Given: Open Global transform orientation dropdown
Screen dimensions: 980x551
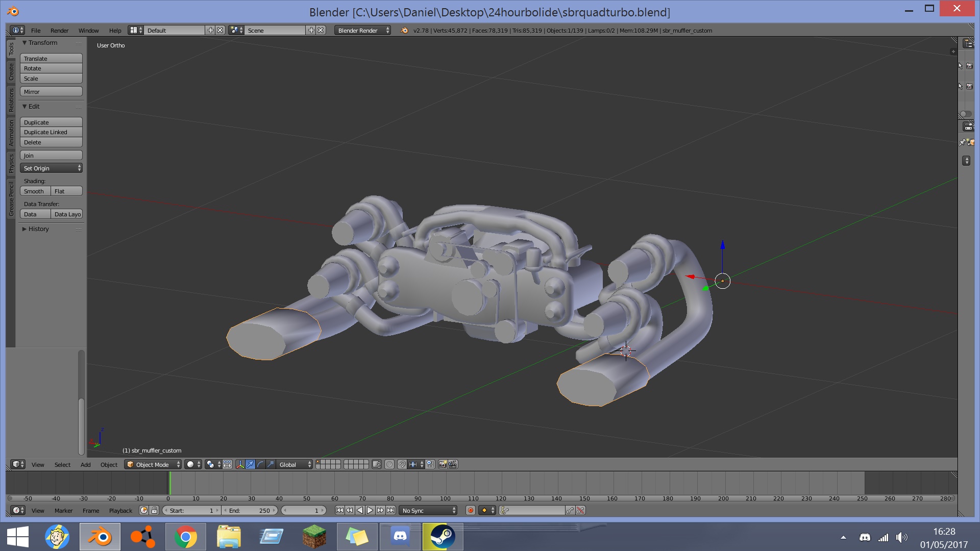Looking at the screenshot, I should [295, 464].
